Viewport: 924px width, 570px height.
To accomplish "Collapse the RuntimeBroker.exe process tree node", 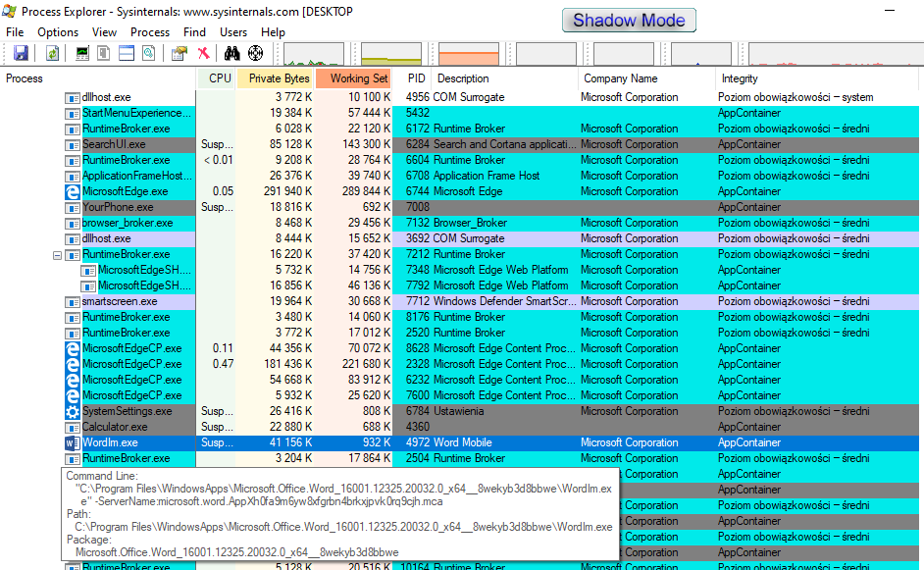I will [57, 255].
